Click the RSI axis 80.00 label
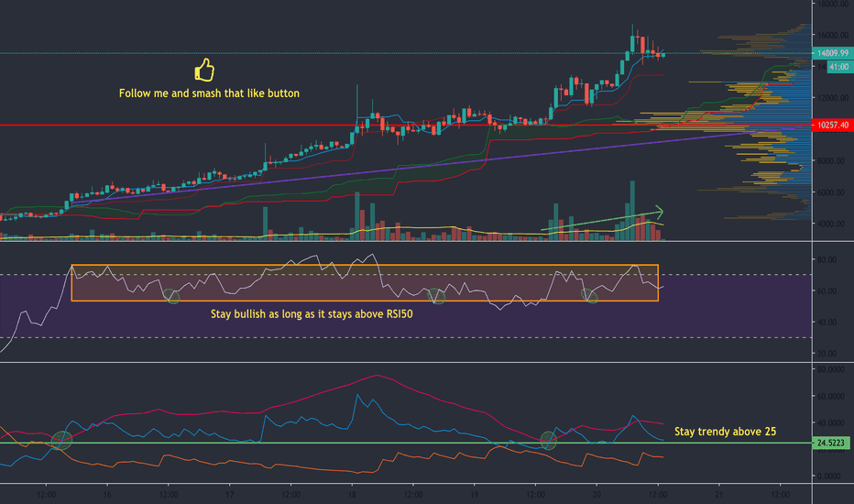Viewport: 854px width, 504px height. [827, 259]
